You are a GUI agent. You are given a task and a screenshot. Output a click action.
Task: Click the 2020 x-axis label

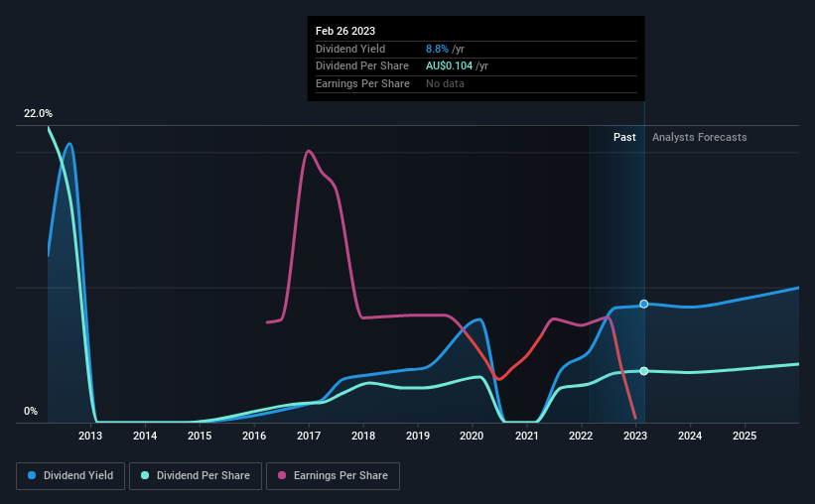pyautogui.click(x=472, y=436)
